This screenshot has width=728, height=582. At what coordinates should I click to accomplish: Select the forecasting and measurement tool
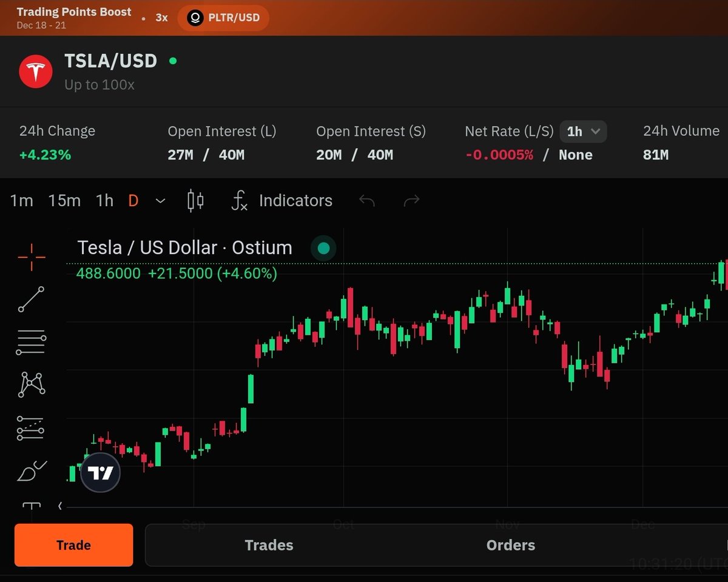click(30, 428)
